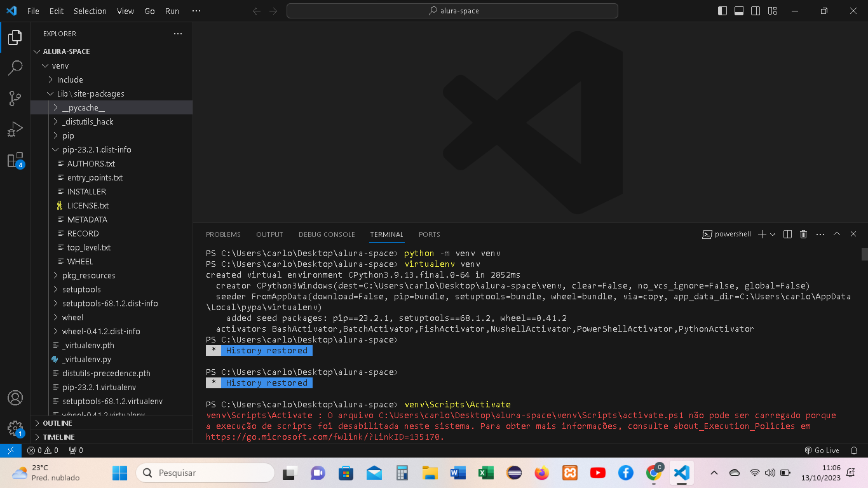868x488 pixels.
Task: Go back with the navigation arrow
Action: (257, 11)
